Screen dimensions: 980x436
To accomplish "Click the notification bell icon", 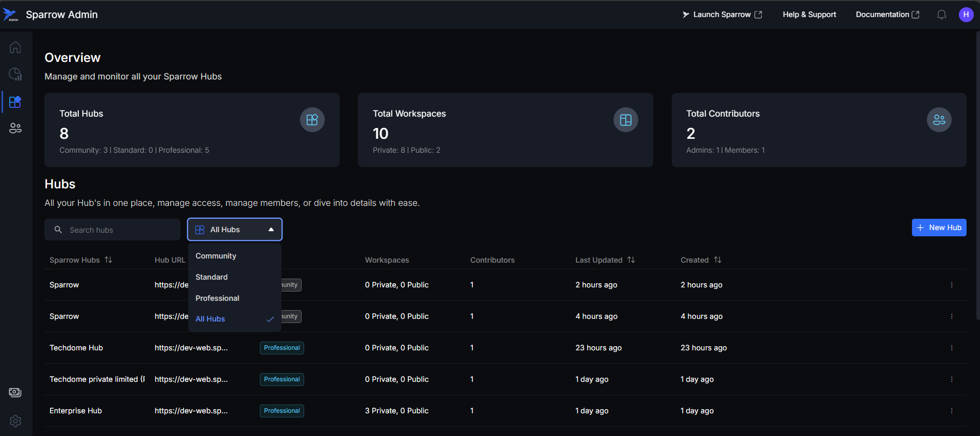I will (x=941, y=14).
